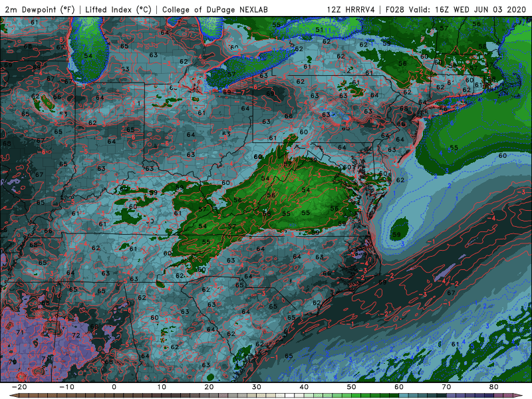Image resolution: width=532 pixels, height=399 pixels.
Task: Select the "16Z WED JUN 03 2020" valid time
Action: coord(480,9)
